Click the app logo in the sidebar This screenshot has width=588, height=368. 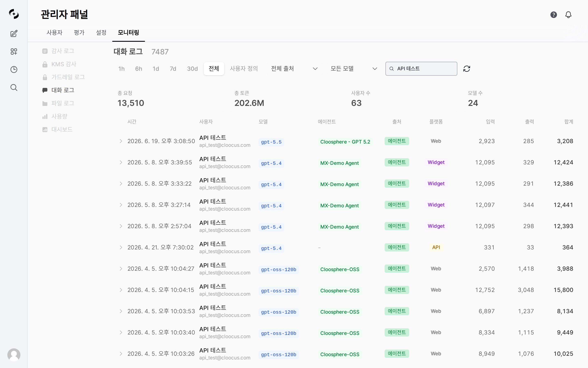point(14,14)
